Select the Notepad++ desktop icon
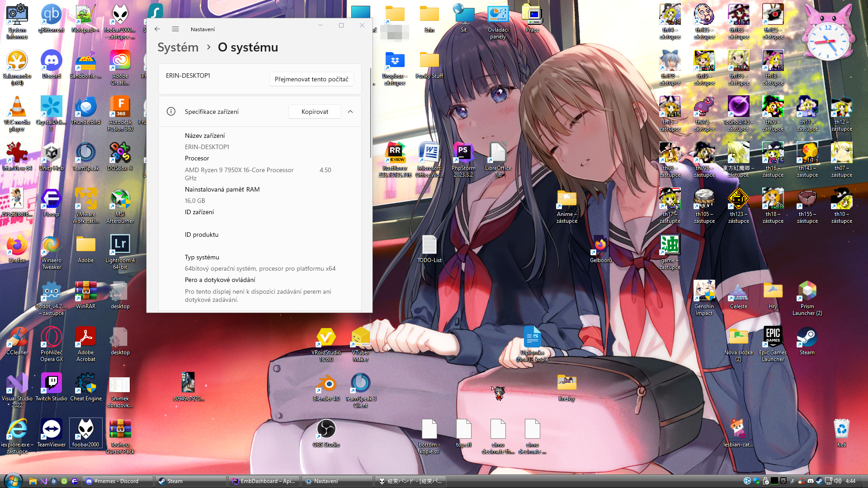868x488 pixels. pos(86,18)
